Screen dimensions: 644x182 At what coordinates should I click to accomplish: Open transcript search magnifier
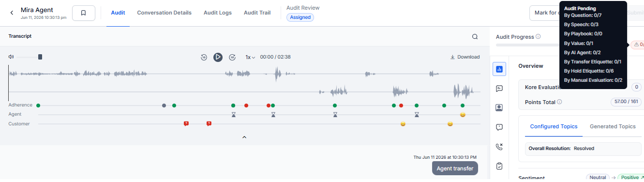[x=475, y=36]
